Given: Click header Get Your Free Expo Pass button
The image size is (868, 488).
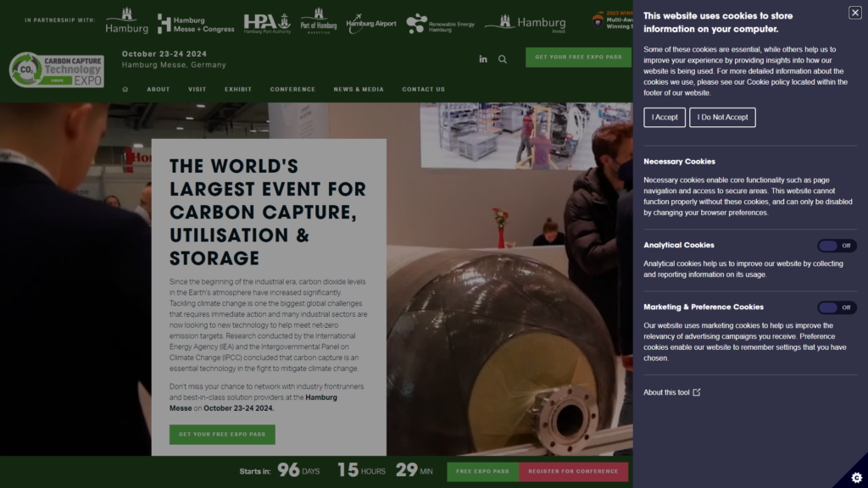Looking at the screenshot, I should point(578,57).
